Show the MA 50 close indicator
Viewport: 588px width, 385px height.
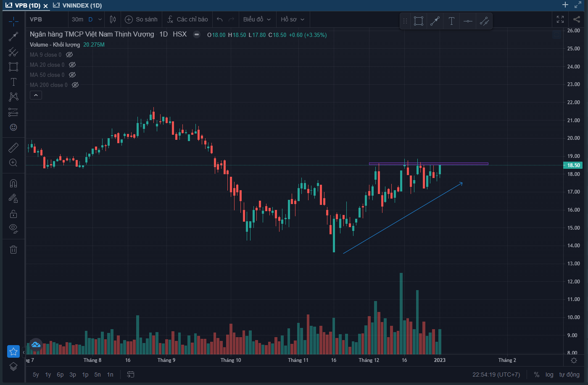tap(72, 75)
